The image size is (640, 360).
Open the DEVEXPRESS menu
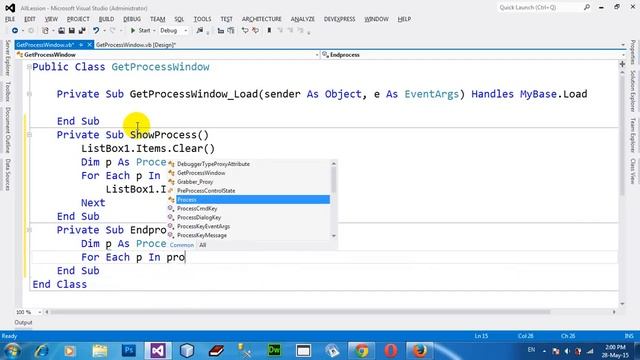339,19
